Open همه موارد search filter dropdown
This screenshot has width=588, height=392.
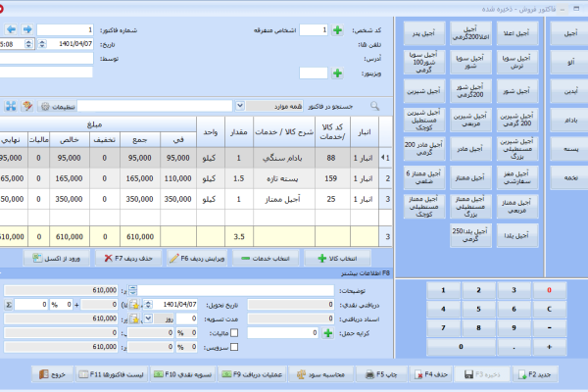pyautogui.click(x=240, y=106)
